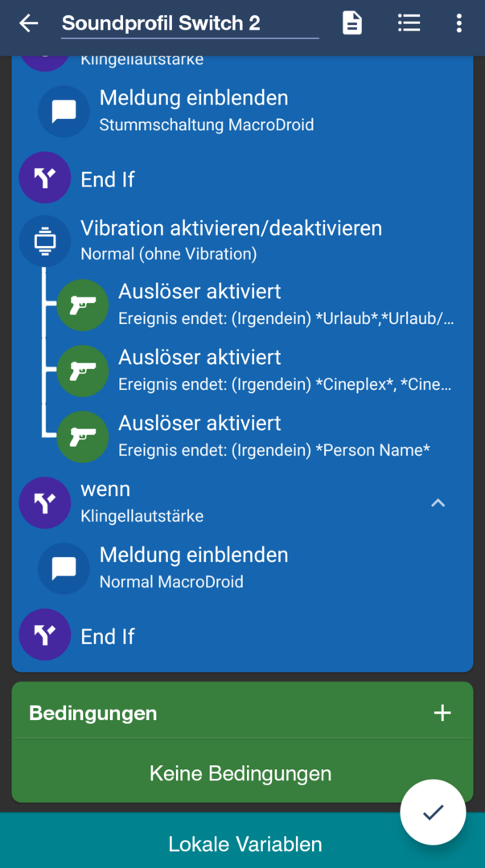Tap the trigger icon for the Cineplex event
The width and height of the screenshot is (485, 868).
pos(83,371)
